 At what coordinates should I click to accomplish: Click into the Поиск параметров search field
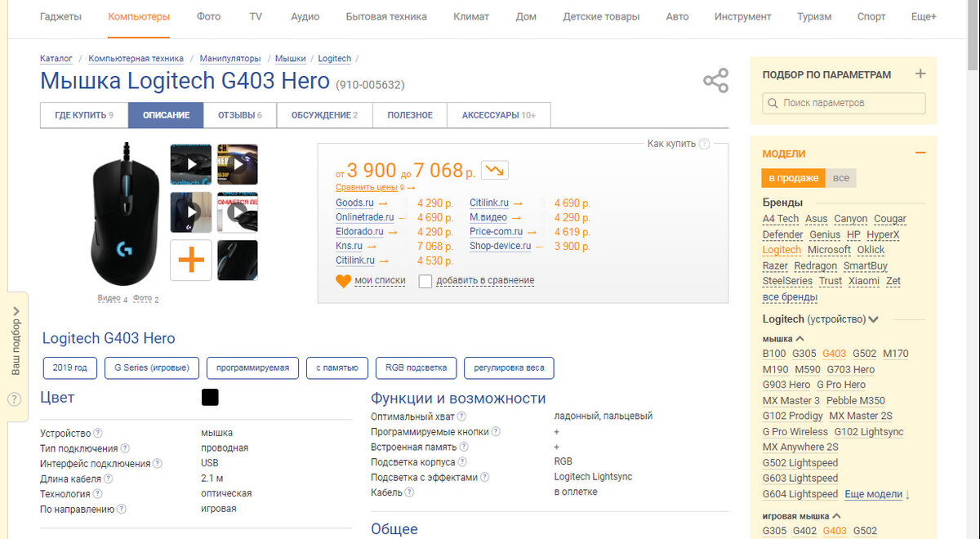point(844,103)
